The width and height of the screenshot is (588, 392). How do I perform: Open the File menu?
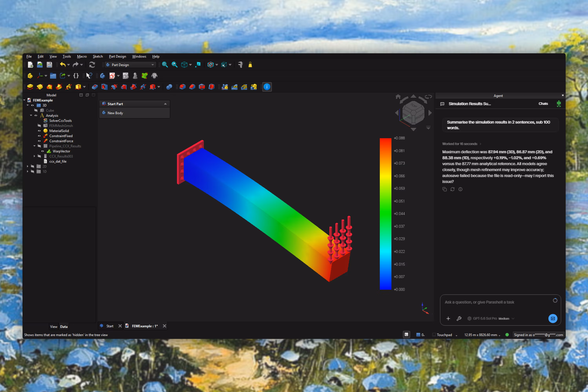[29, 56]
